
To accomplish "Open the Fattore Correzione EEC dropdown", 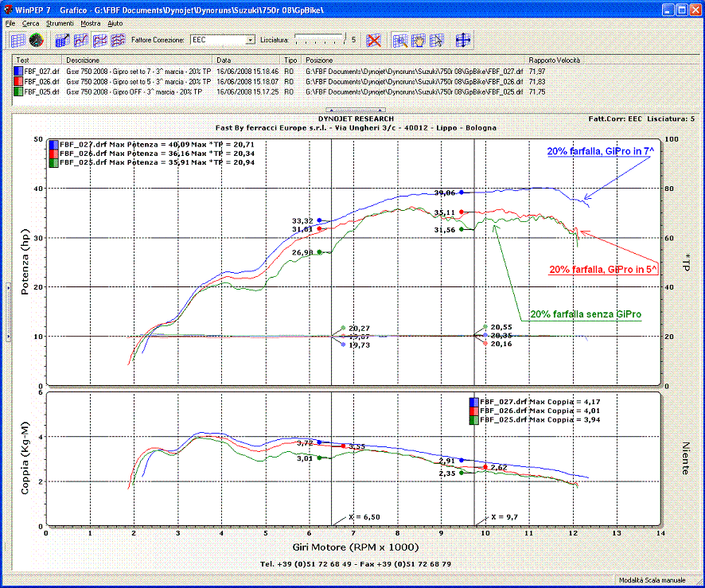I will tap(250, 40).
